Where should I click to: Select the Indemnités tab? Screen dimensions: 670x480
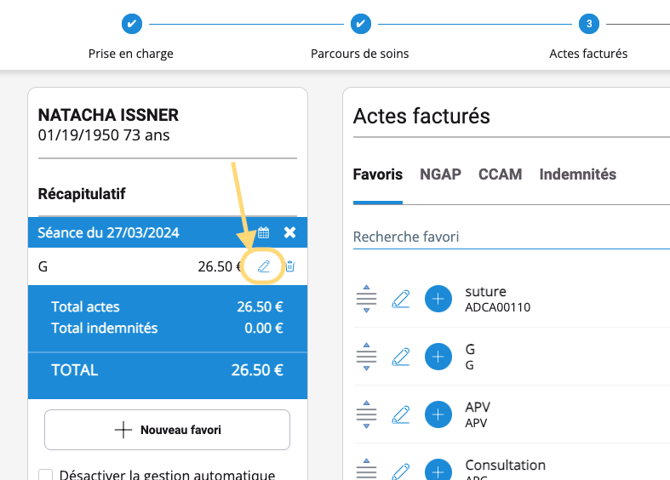577,174
